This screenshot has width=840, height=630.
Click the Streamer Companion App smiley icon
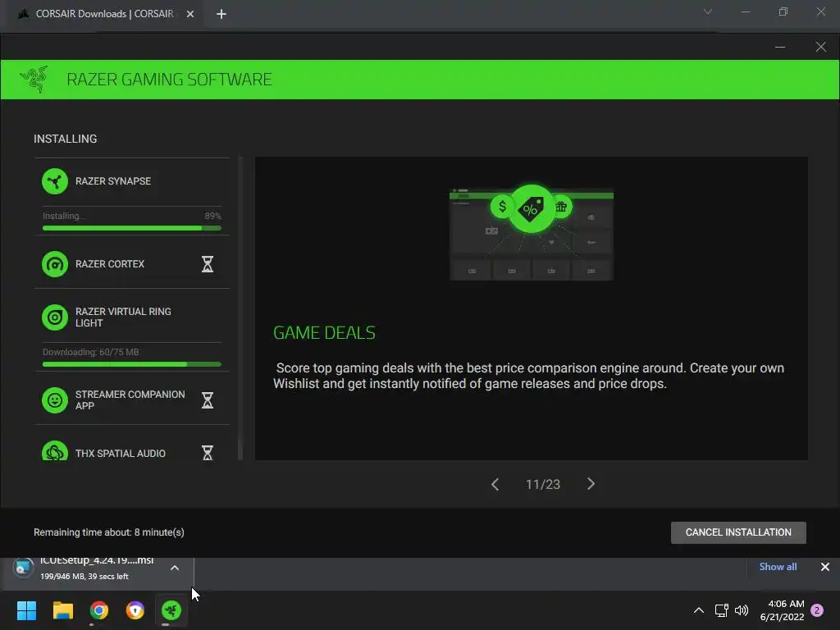click(55, 400)
